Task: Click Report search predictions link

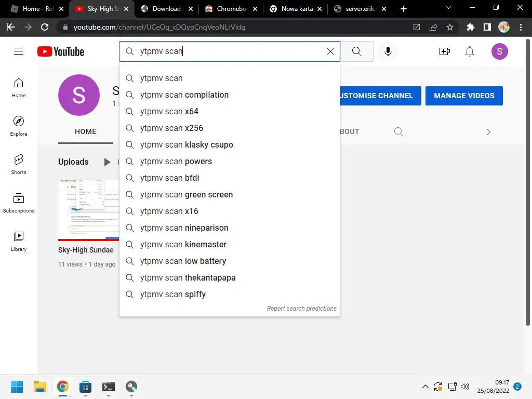Action: pyautogui.click(x=302, y=309)
